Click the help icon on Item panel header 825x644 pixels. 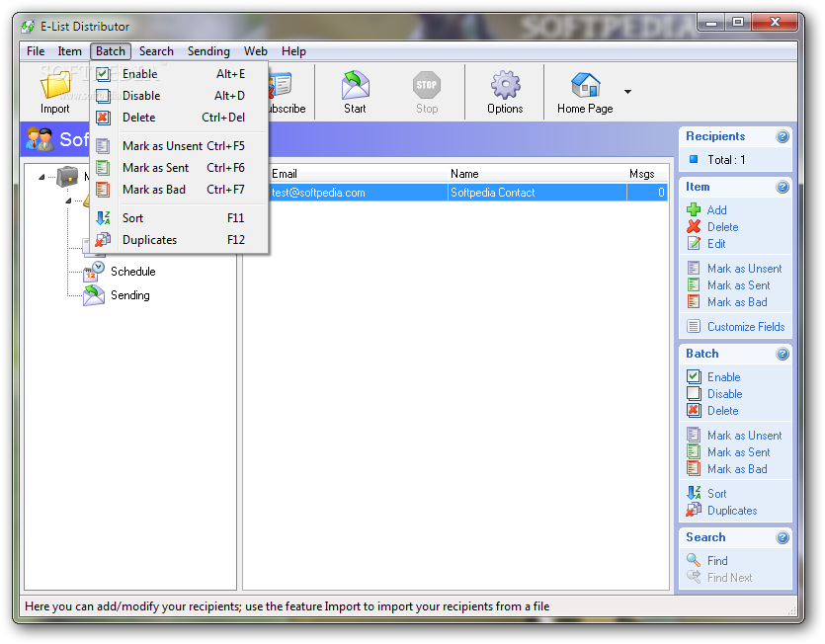coord(783,187)
